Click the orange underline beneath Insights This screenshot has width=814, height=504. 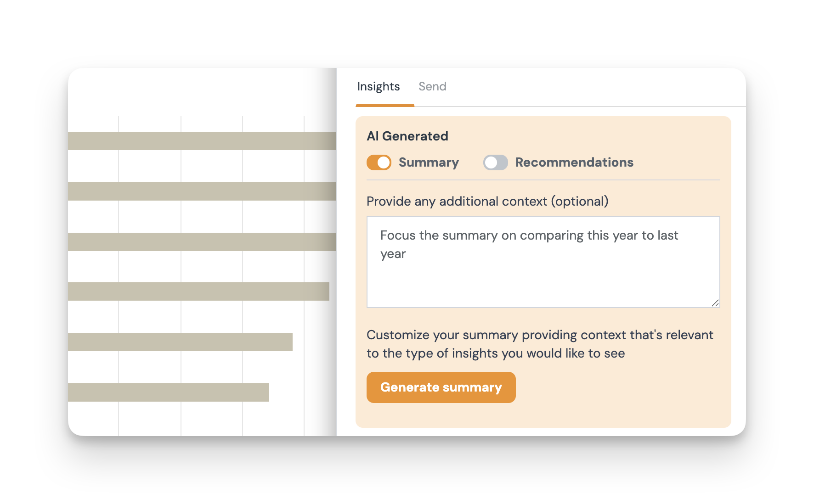[x=385, y=106]
